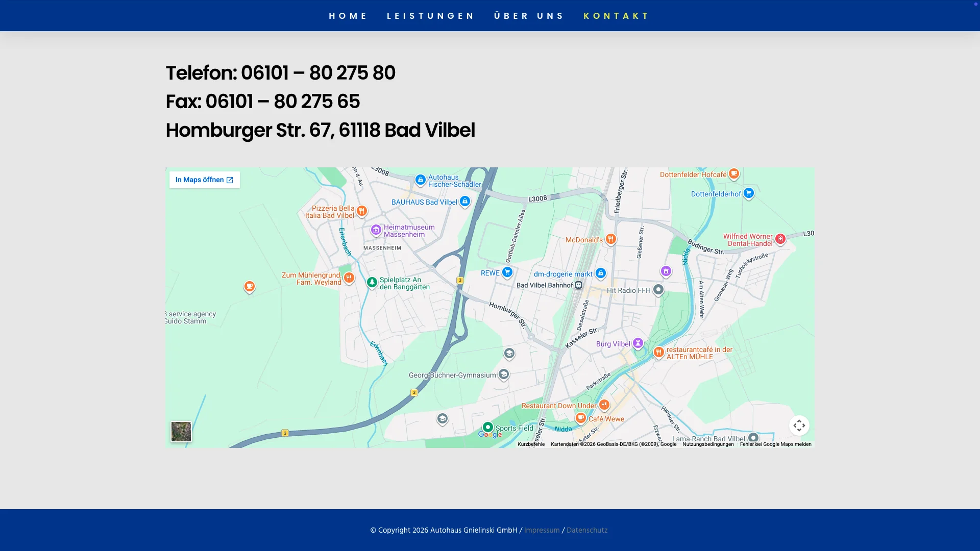The height and width of the screenshot is (551, 980).
Task: Open the ÜBER UNS menu item
Action: pos(529,16)
